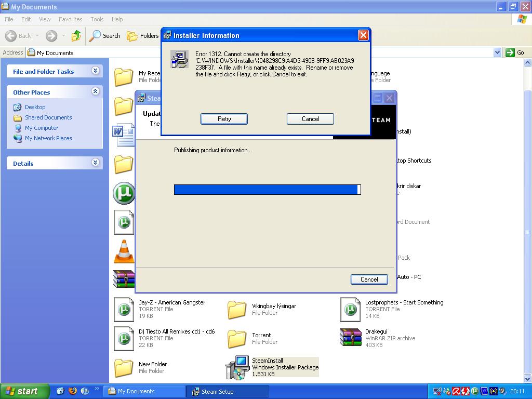Select the VLC traffic cone icon

(124, 251)
